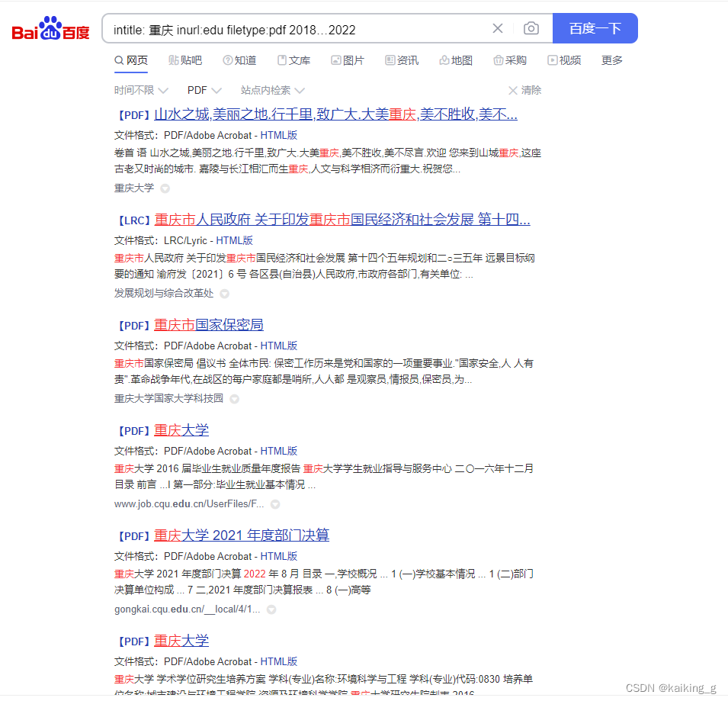Expand arrow next to 重庆大学国家大学科技园
728x701 pixels.
coord(235,399)
